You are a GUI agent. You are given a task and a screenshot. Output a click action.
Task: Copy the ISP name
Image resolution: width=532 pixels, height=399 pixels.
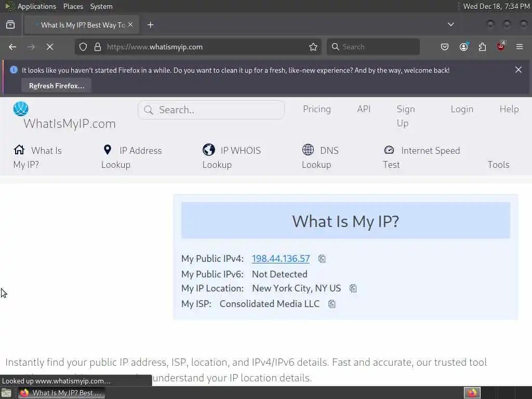tap(332, 304)
